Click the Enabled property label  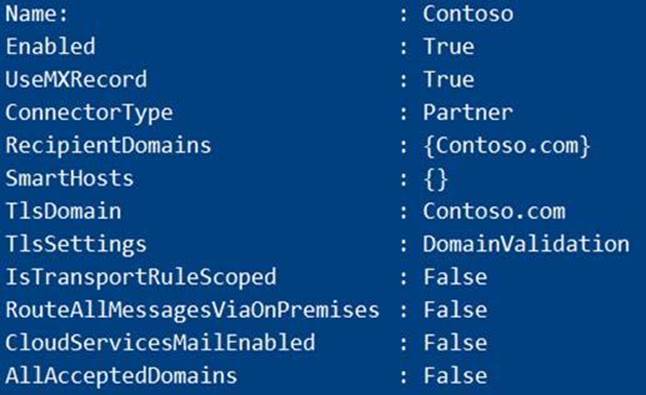tap(50, 46)
